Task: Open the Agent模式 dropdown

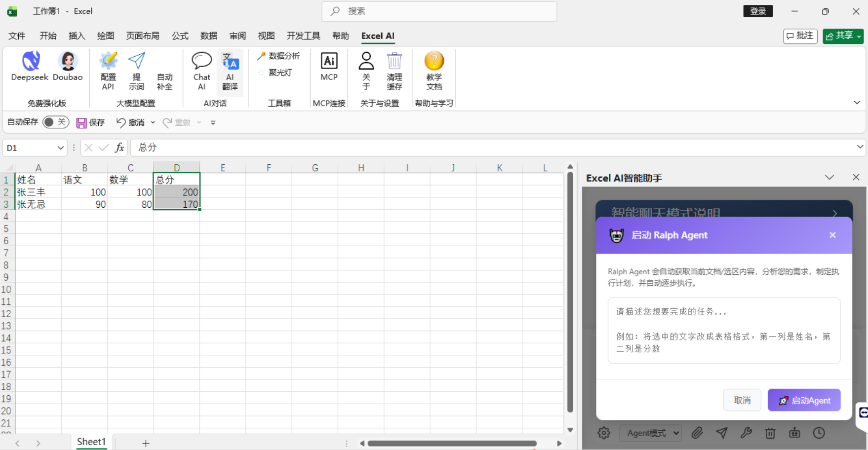Action: (x=651, y=433)
